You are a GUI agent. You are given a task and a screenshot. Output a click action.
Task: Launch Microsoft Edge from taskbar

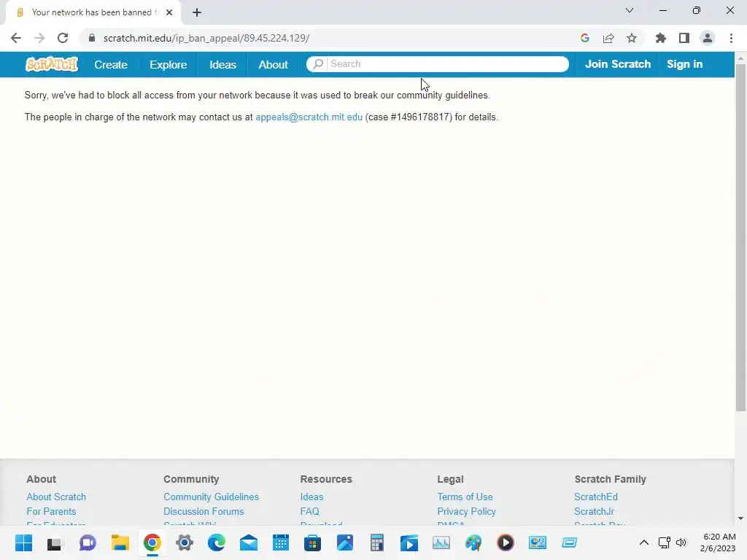click(216, 542)
